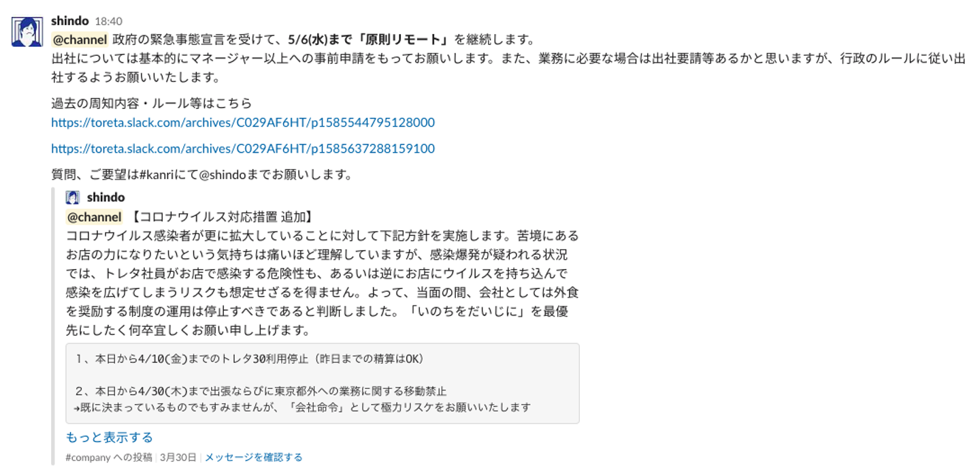Click code block line about トレタ30利用停止

pyautogui.click(x=250, y=358)
